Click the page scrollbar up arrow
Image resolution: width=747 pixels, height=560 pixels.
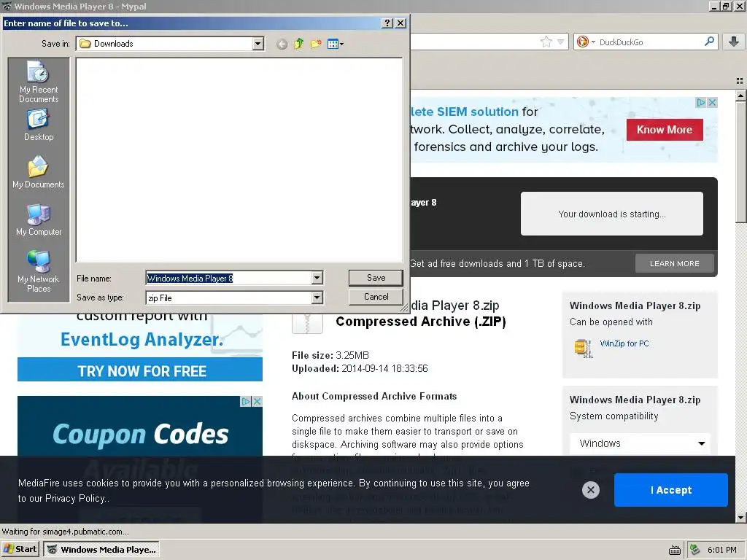(740, 96)
